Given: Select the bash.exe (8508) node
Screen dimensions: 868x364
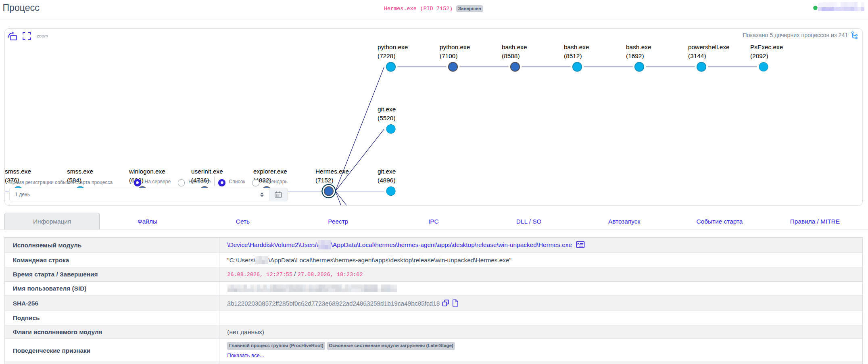Looking at the screenshot, I should coord(515,67).
